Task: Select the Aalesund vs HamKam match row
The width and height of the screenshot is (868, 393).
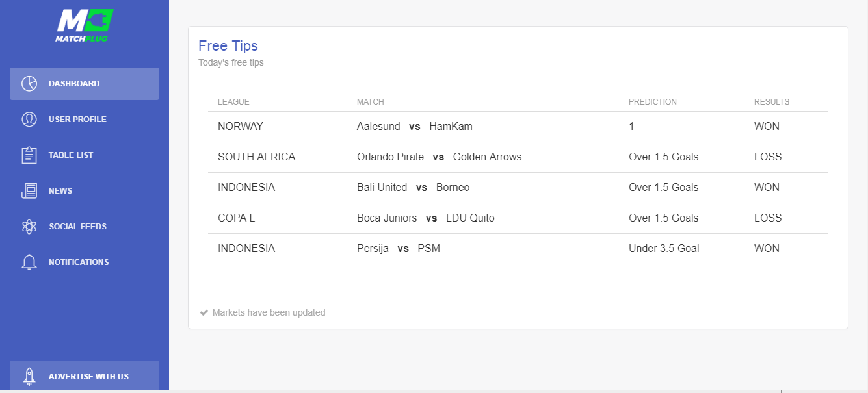Action: click(518, 127)
